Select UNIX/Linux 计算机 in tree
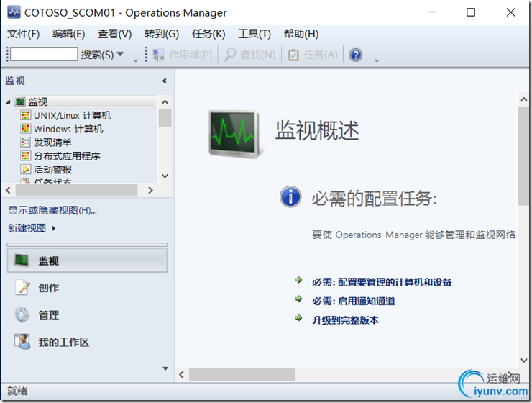 tap(73, 115)
